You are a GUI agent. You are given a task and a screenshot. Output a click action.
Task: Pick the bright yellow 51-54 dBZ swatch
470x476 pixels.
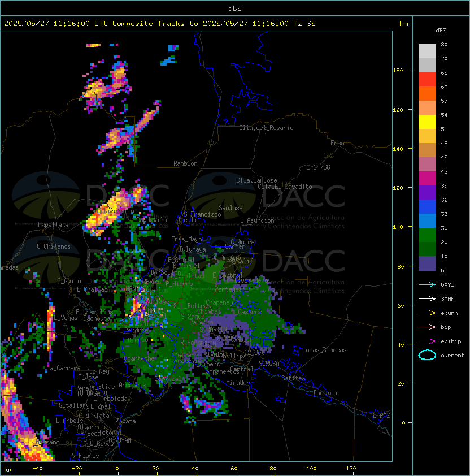click(427, 122)
